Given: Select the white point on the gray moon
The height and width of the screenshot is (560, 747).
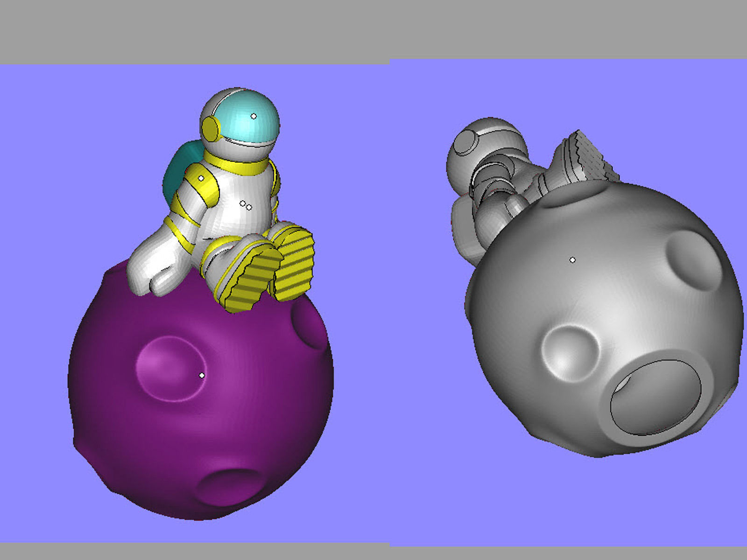Looking at the screenshot, I should click(x=572, y=260).
